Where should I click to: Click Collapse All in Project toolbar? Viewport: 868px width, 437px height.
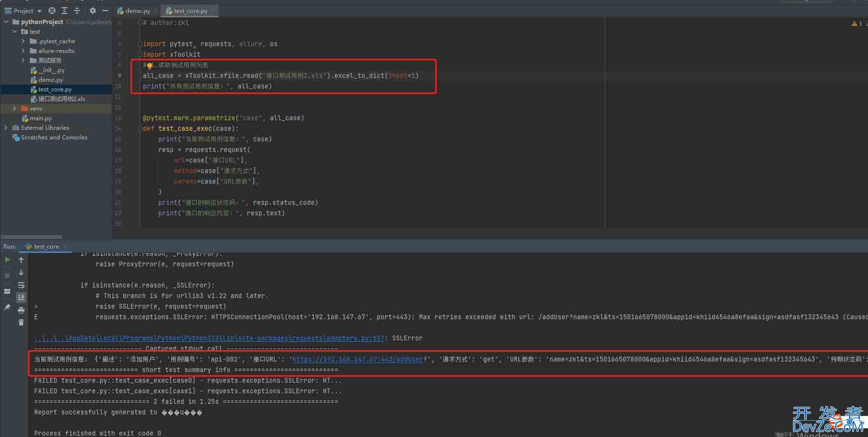click(77, 11)
